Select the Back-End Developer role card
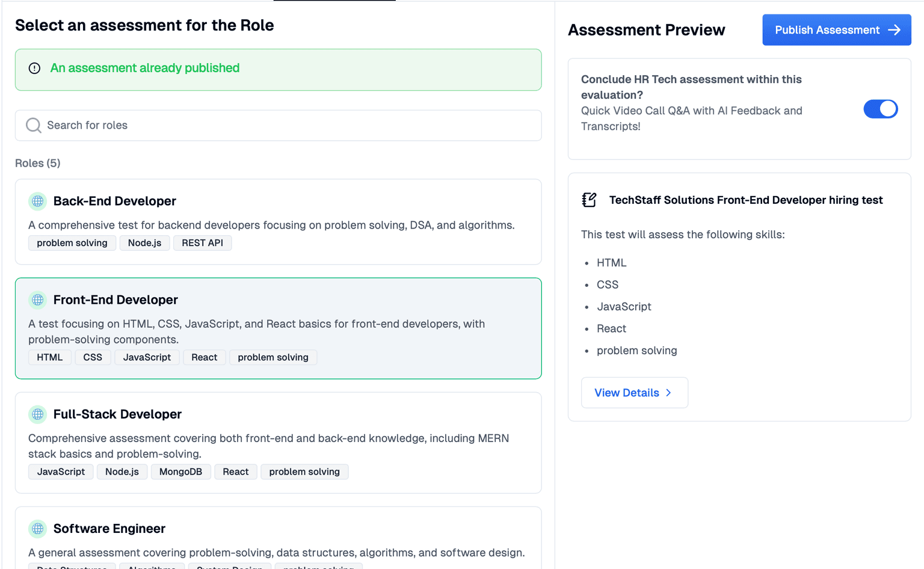 [279, 222]
